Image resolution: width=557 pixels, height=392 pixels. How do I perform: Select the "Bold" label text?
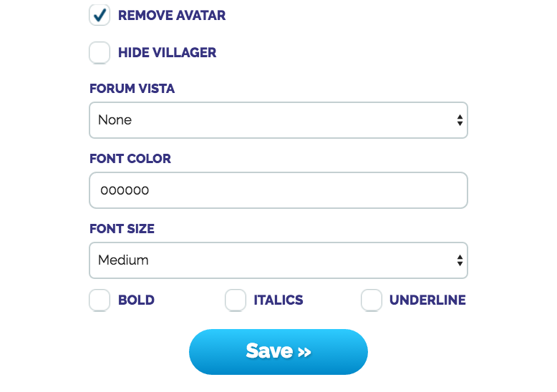pyautogui.click(x=136, y=300)
